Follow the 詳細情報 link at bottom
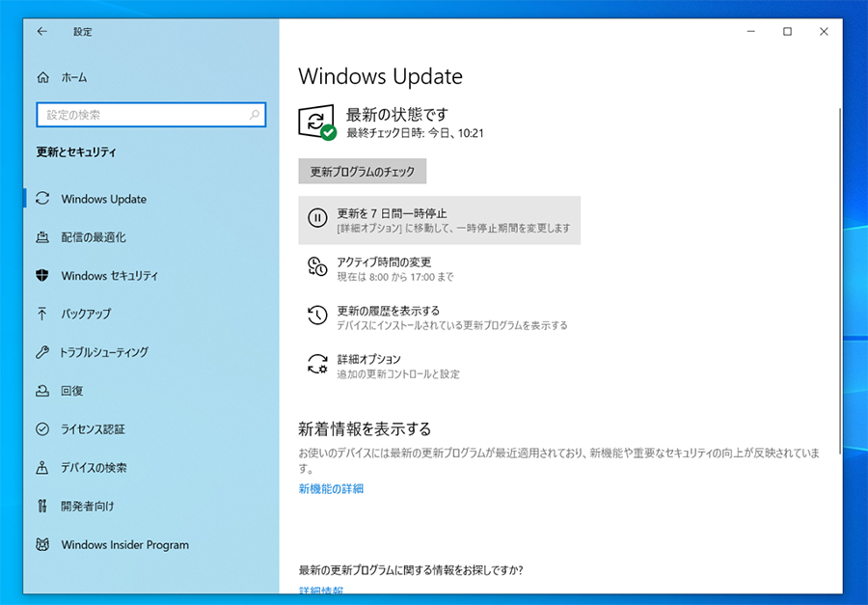The width and height of the screenshot is (868, 605). [x=321, y=591]
